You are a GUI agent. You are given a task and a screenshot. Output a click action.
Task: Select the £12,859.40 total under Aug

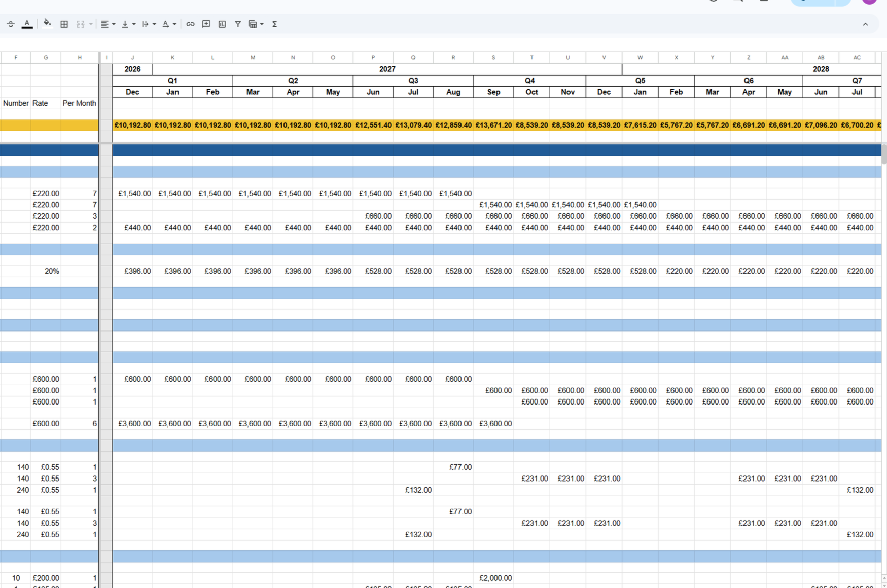(453, 125)
